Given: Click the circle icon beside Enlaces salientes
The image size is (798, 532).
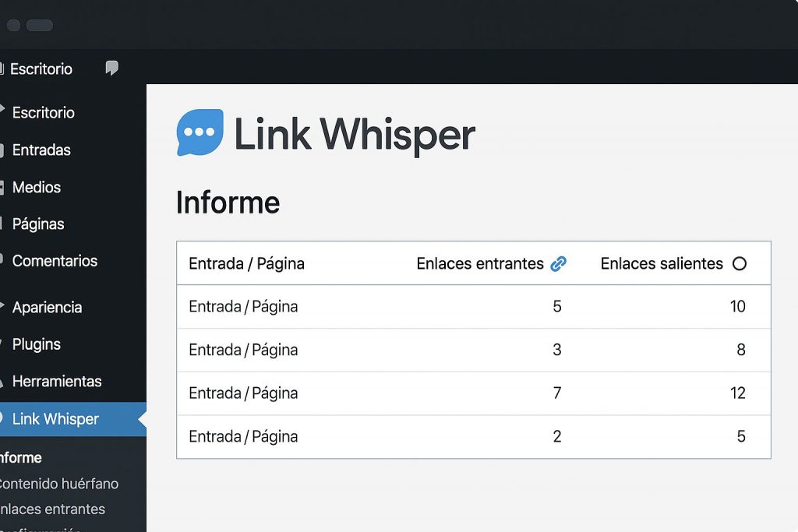Looking at the screenshot, I should coord(738,263).
